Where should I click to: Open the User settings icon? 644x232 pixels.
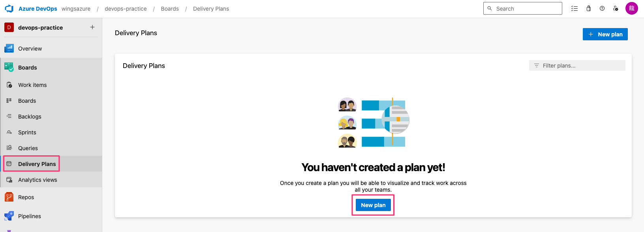click(x=616, y=8)
